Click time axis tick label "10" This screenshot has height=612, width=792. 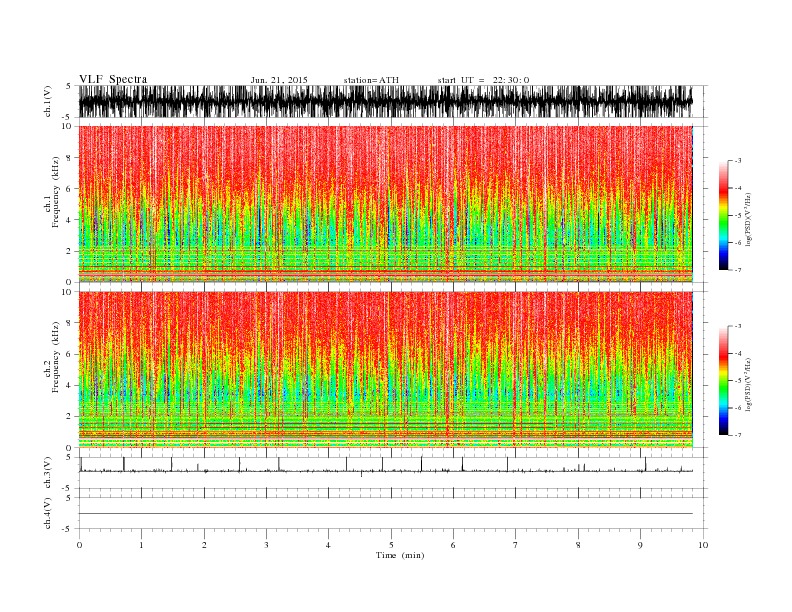(703, 545)
